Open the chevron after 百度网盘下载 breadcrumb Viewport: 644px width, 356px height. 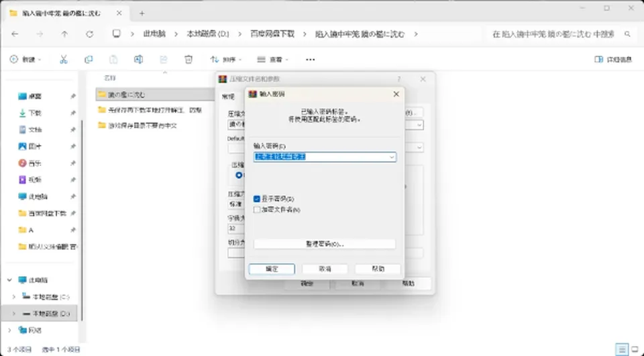click(305, 34)
